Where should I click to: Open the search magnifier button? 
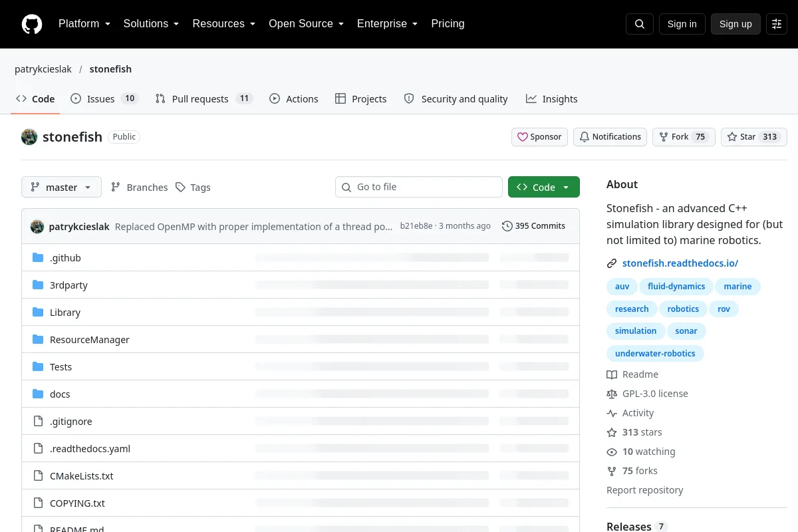(x=640, y=24)
